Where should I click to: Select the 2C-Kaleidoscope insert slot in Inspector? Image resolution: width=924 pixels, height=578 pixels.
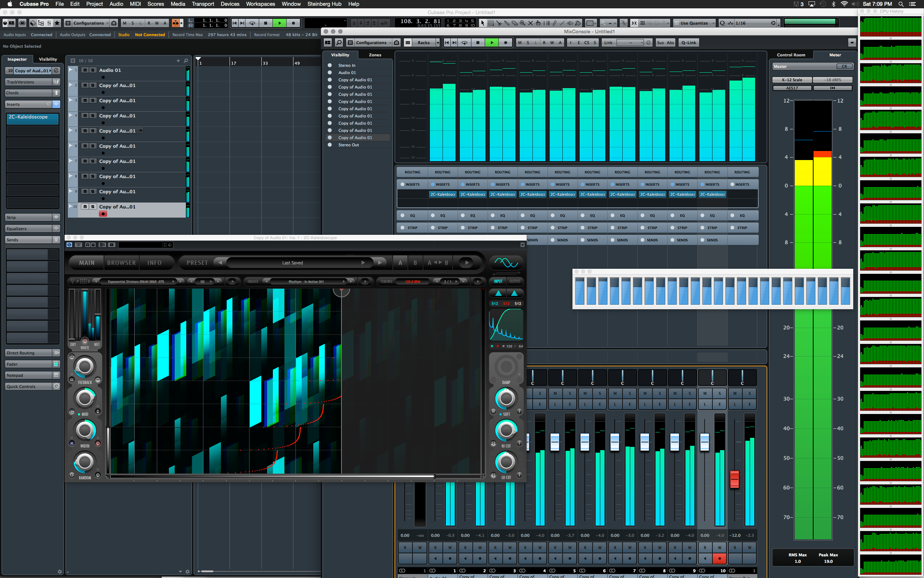point(32,118)
